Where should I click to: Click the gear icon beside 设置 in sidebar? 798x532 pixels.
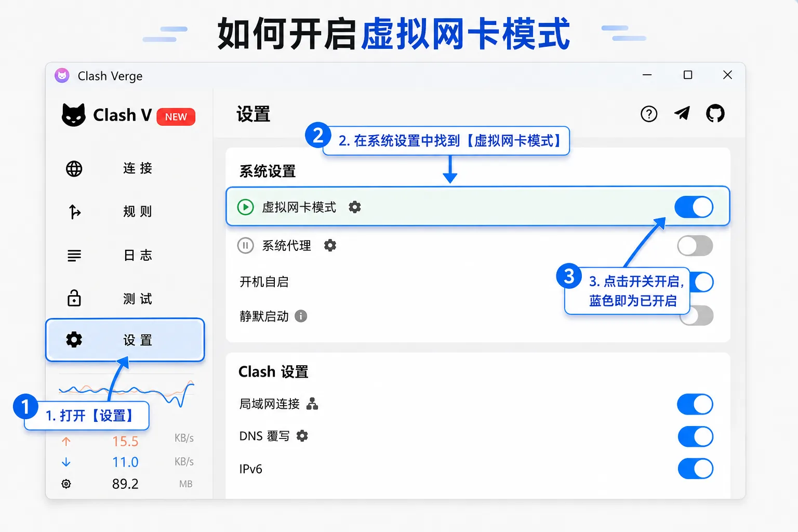[74, 340]
